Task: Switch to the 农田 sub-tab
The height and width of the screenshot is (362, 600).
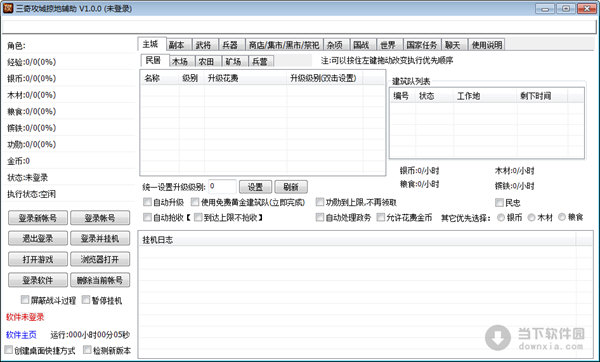Action: (x=208, y=61)
